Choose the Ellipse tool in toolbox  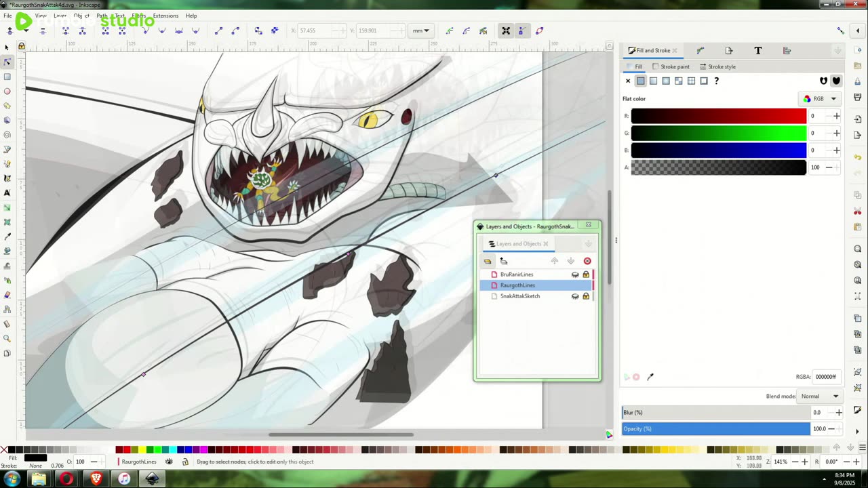click(x=7, y=91)
